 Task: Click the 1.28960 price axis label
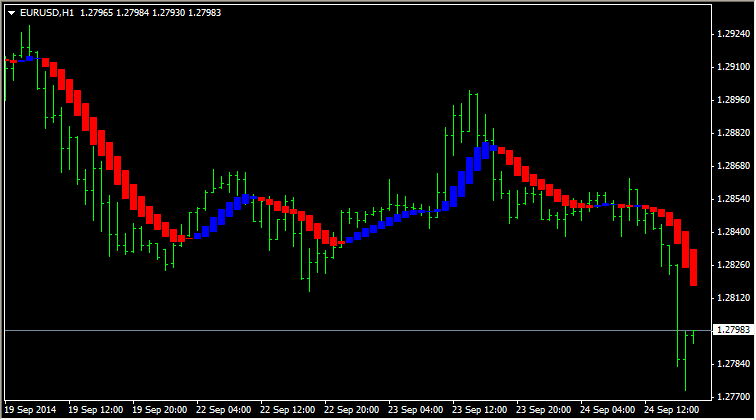pyautogui.click(x=733, y=100)
